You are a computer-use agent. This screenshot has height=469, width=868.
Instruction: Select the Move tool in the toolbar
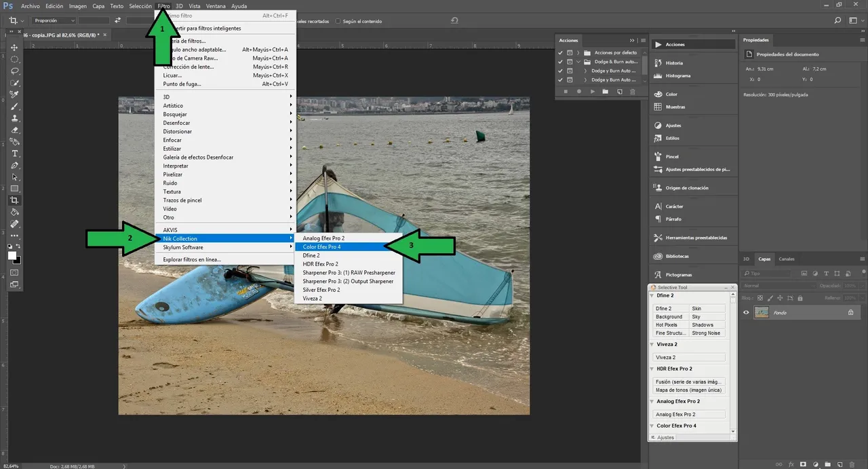point(14,48)
